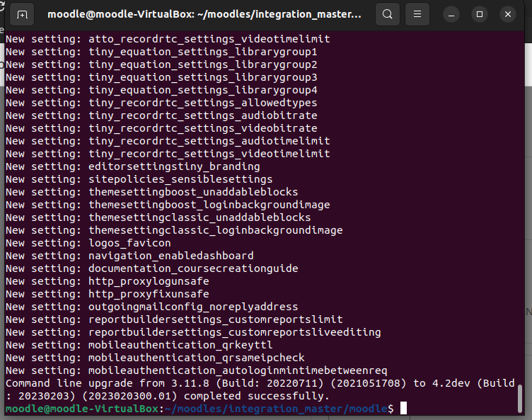Click navigation_enabledashboard text
The width and height of the screenshot is (532, 420).
pos(171,256)
